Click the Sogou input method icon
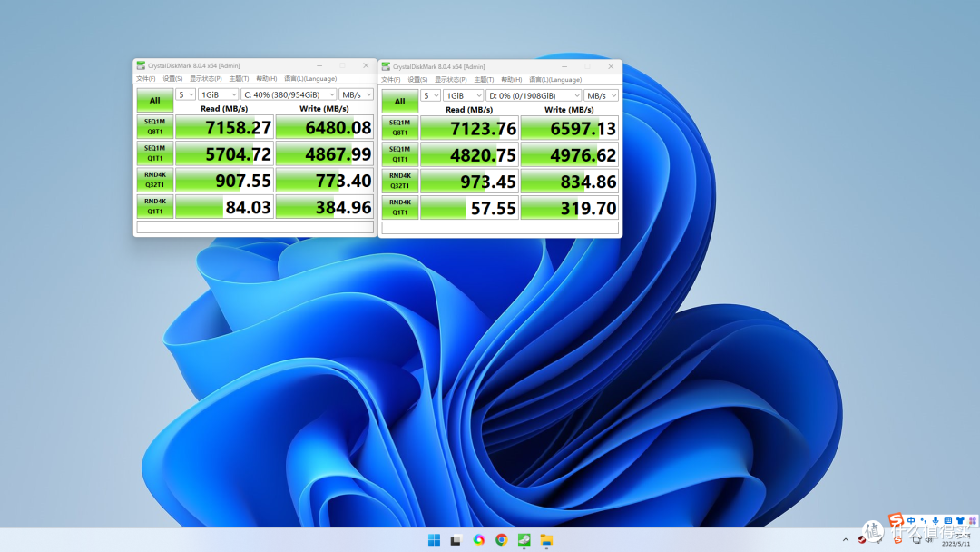The image size is (980, 552). pyautogui.click(x=896, y=521)
